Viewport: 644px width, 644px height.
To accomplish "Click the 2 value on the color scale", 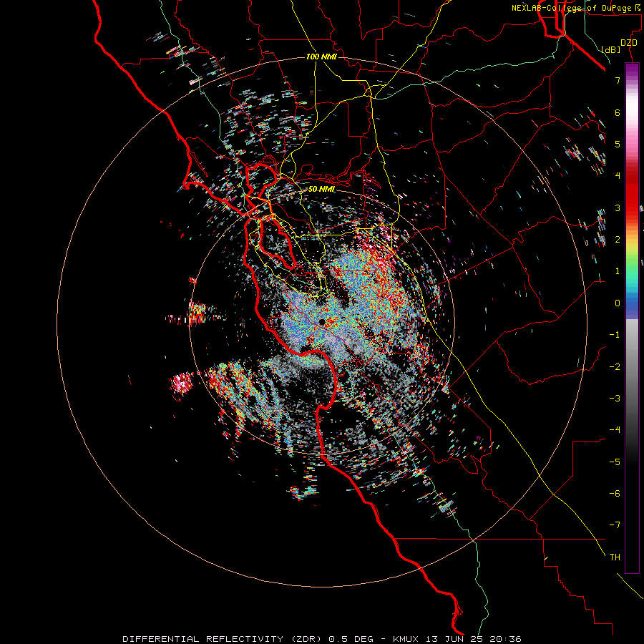I will [x=618, y=240].
